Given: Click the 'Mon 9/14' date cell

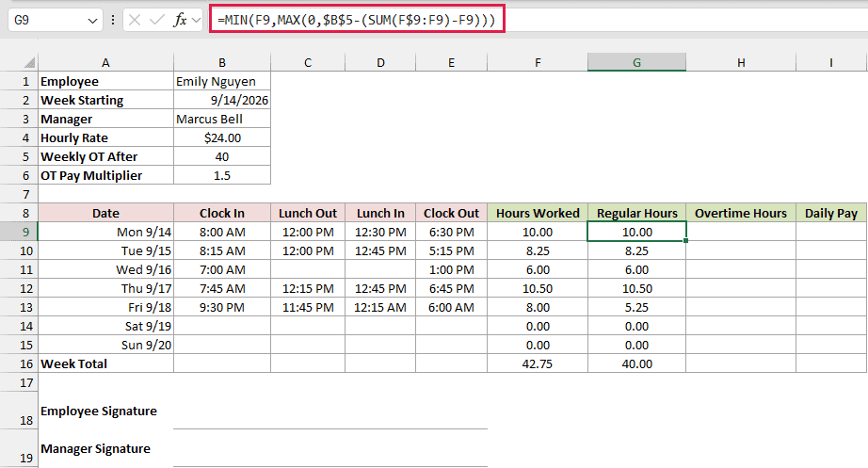Looking at the screenshot, I should pyautogui.click(x=105, y=232).
